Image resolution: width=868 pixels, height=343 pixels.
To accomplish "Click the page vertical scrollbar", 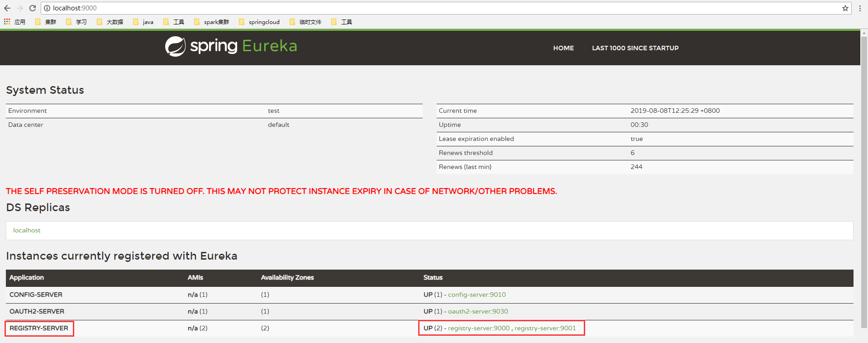I will point(864,181).
